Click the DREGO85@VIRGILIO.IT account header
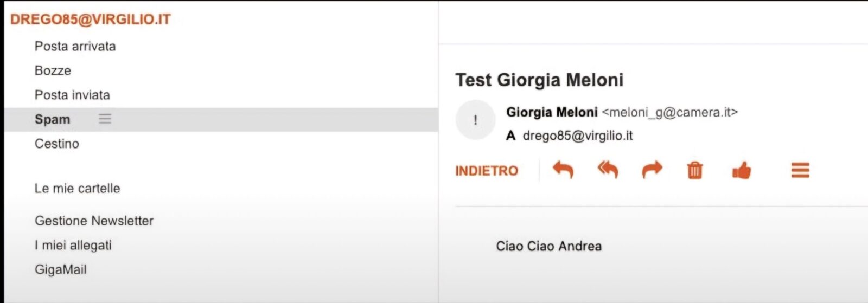 click(x=91, y=20)
